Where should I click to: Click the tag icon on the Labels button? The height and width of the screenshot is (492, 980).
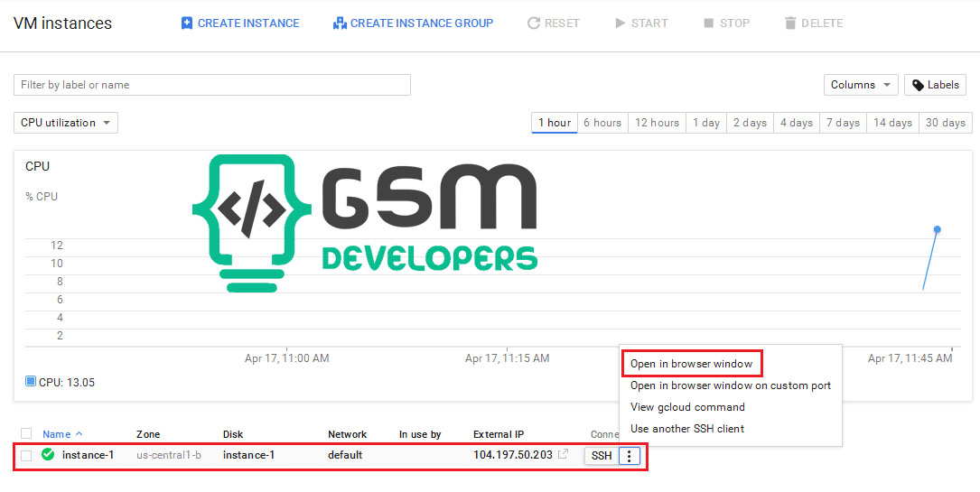click(918, 86)
